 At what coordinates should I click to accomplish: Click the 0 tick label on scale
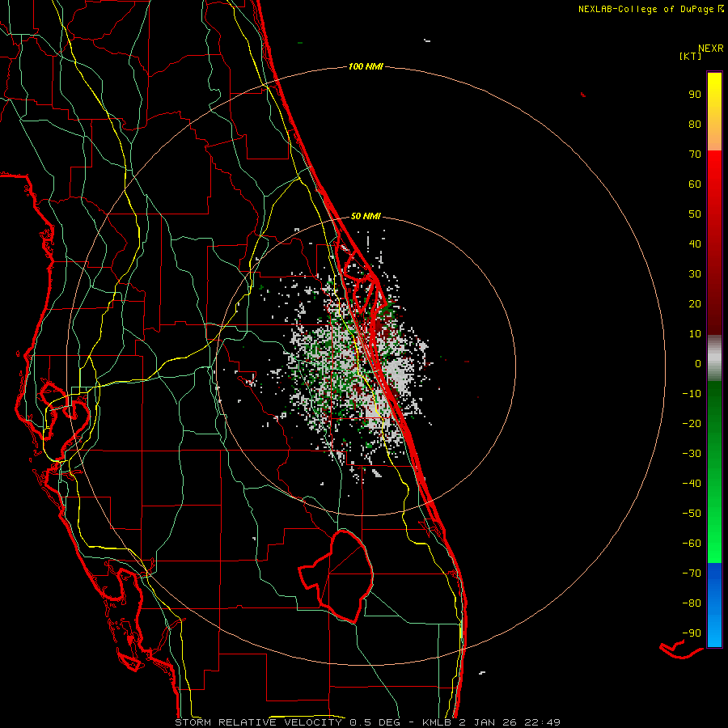(x=698, y=364)
